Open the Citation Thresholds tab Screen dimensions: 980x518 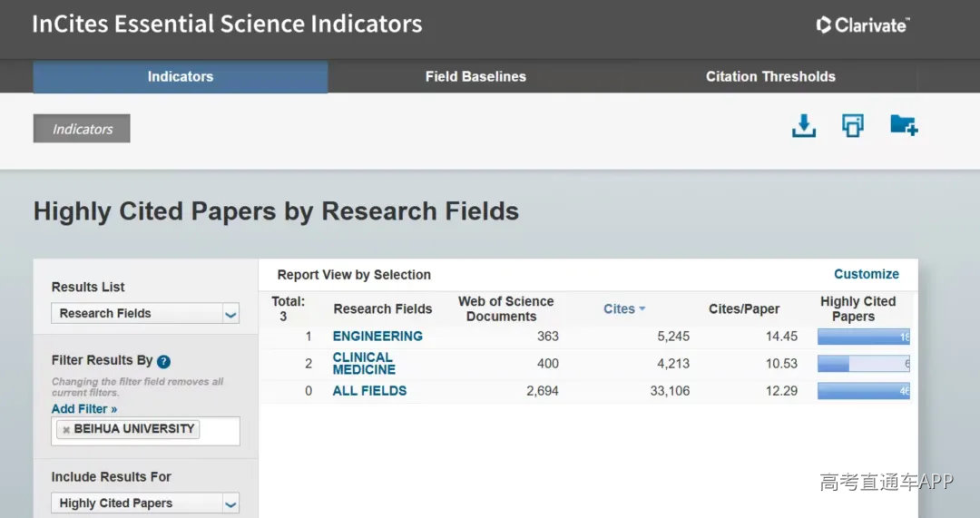tap(770, 77)
